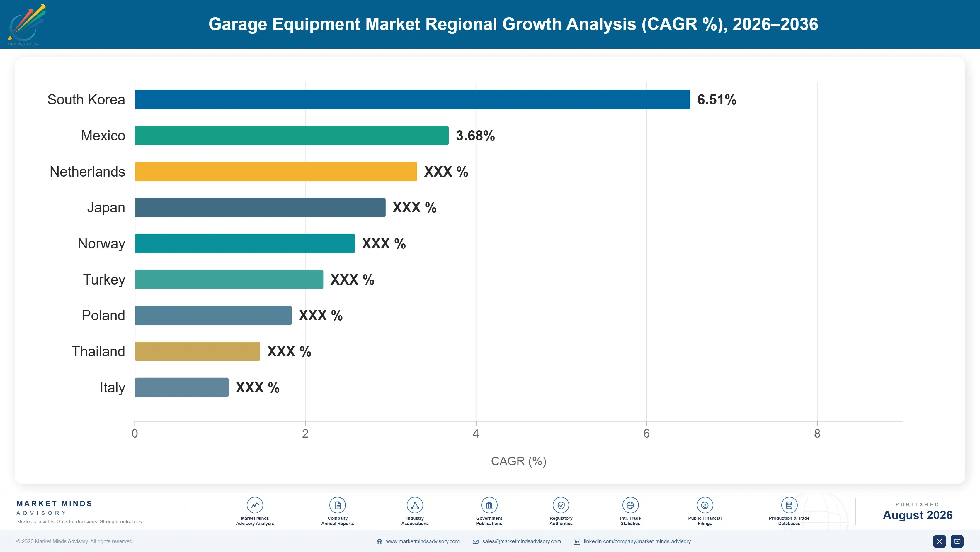Viewport: 980px width, 552px height.
Task: Click the Netherlands axis label
Action: 88,172
